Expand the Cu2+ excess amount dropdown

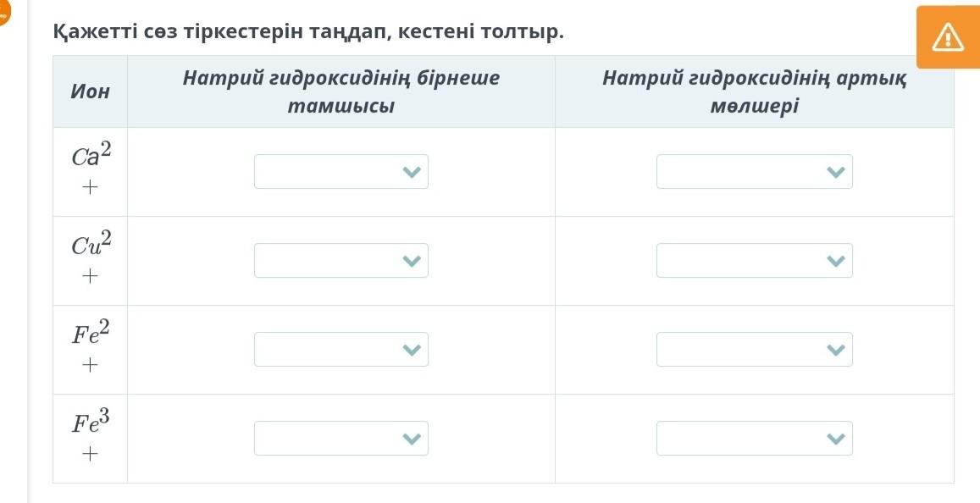click(x=754, y=261)
